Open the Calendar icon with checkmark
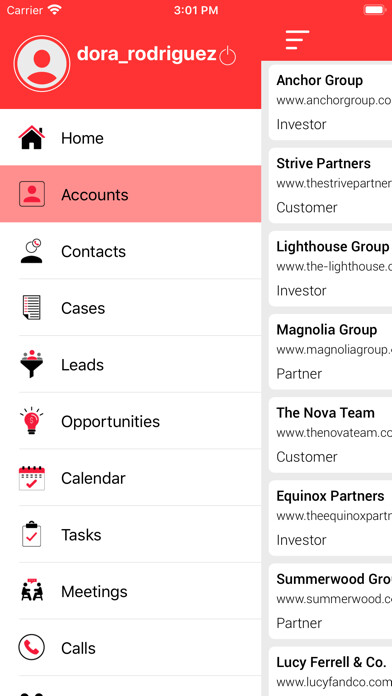This screenshot has height=696, width=392. click(x=32, y=478)
